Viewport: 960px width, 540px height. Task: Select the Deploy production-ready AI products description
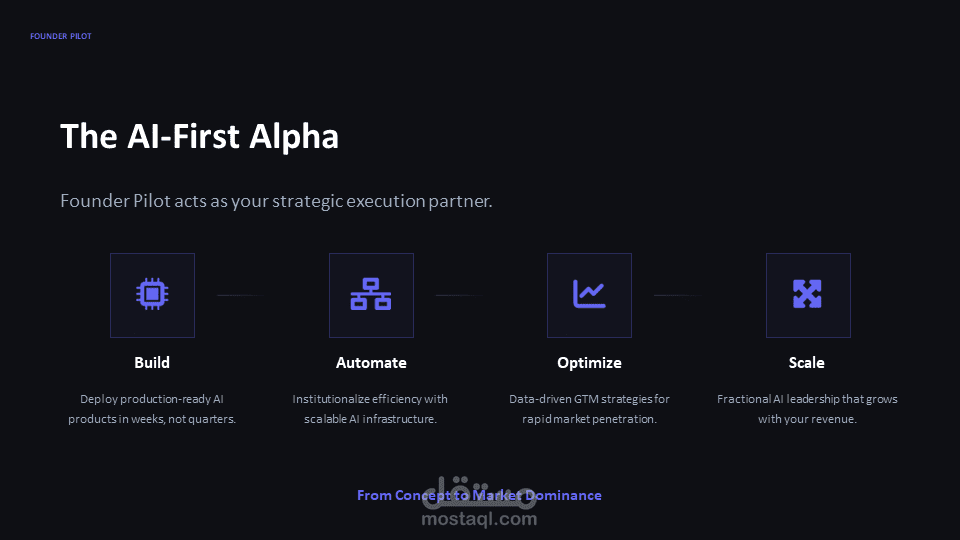[x=152, y=409]
